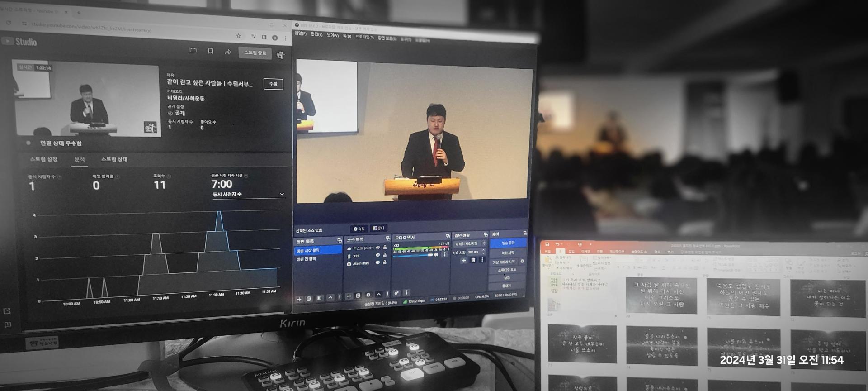
Task: Move the selected source up in sources list
Action: [379, 295]
